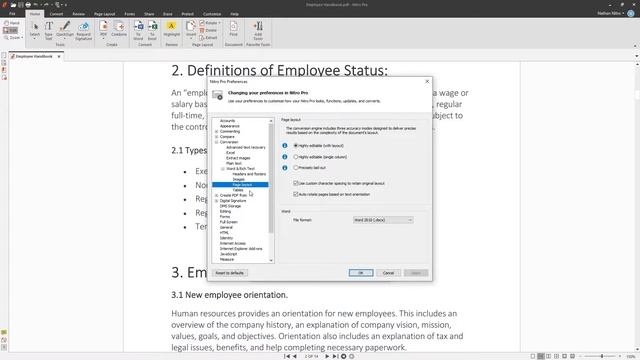Click the Insert pages icon
Viewport: 640px width, 360px height.
coord(191,30)
